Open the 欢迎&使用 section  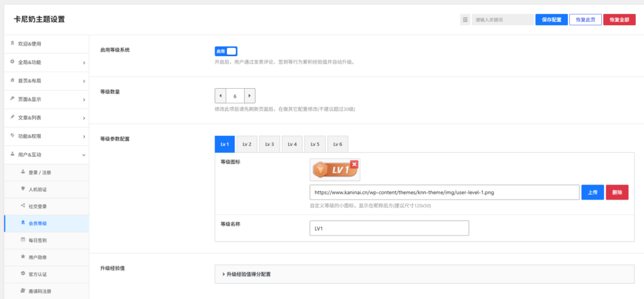coord(47,44)
